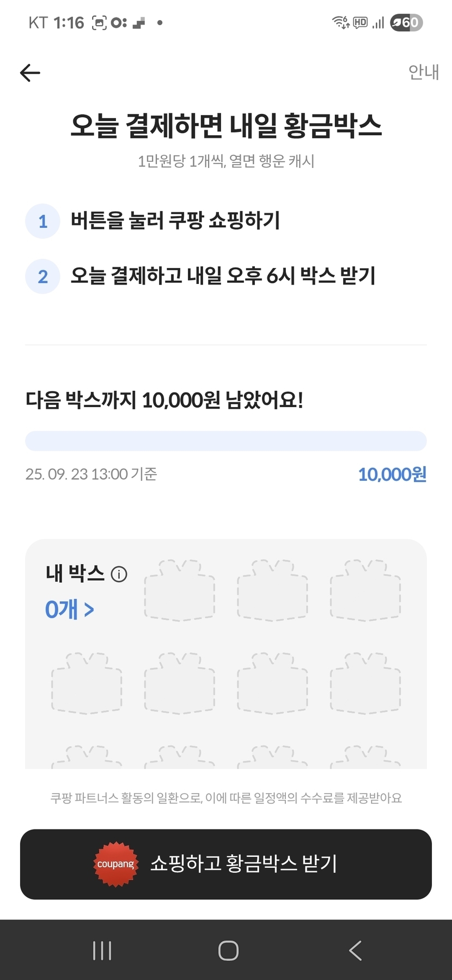Tap the info icon beside 내 박스
452x980 pixels.
119,574
